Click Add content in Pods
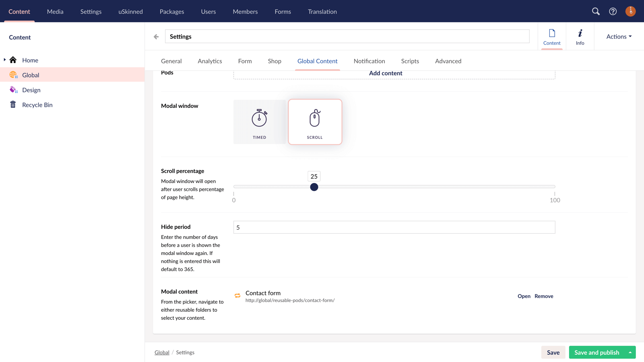644x362 pixels. click(385, 73)
